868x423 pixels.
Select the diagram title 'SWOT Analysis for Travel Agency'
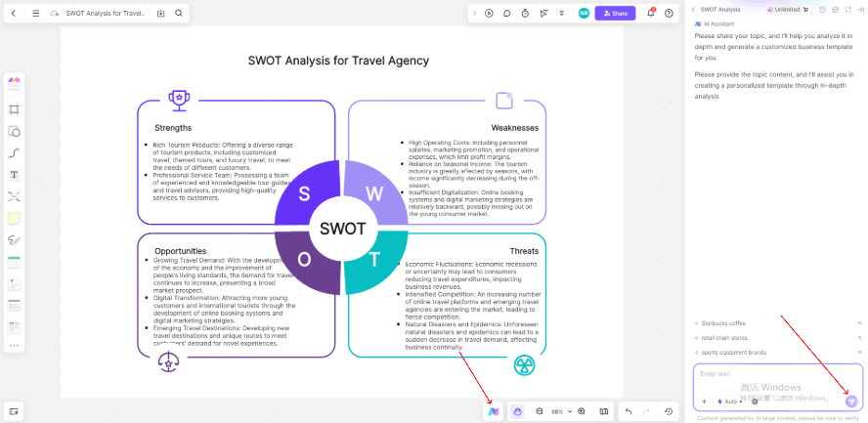(338, 61)
